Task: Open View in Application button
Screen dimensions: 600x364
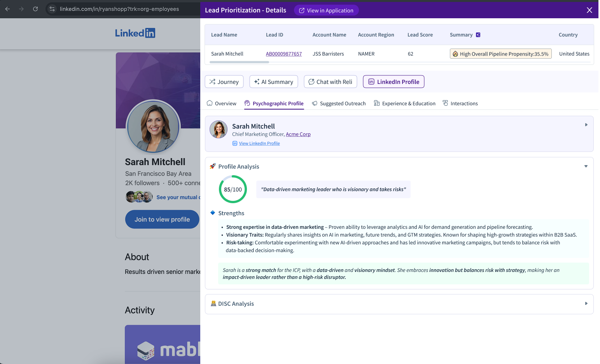Action: (326, 10)
